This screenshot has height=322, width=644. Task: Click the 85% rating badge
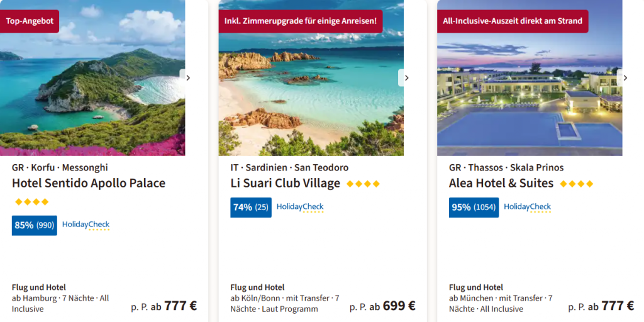pos(35,225)
